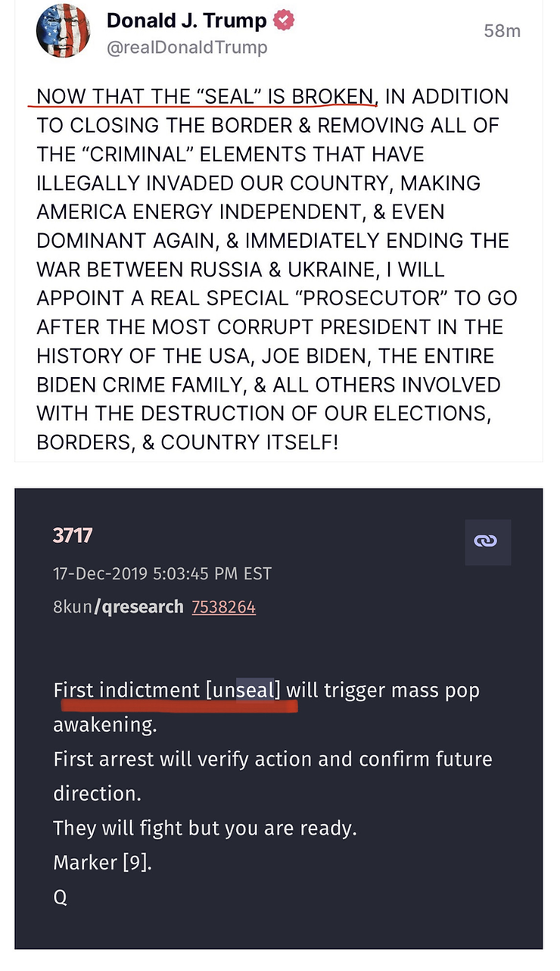Click the 17-Dec-2019 date stamp
This screenshot has height=971, width=560.
162,573
